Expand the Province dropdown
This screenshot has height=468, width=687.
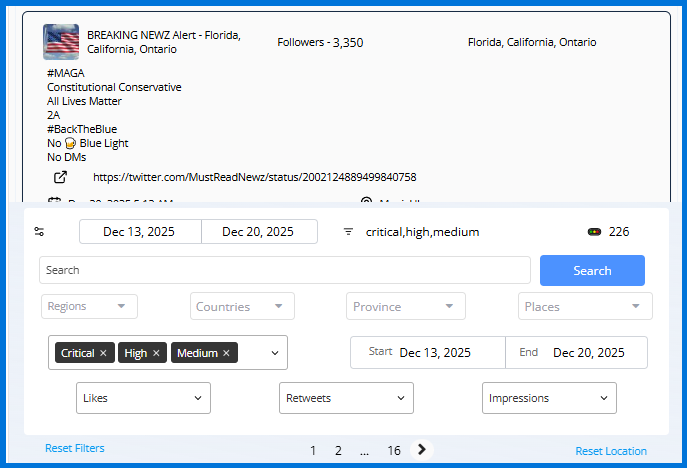[405, 306]
